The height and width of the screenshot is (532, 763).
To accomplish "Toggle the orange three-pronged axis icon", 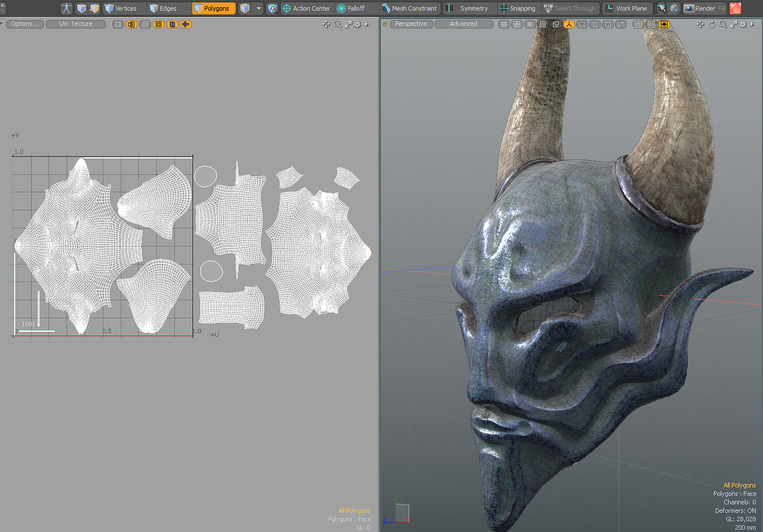I will tap(570, 24).
